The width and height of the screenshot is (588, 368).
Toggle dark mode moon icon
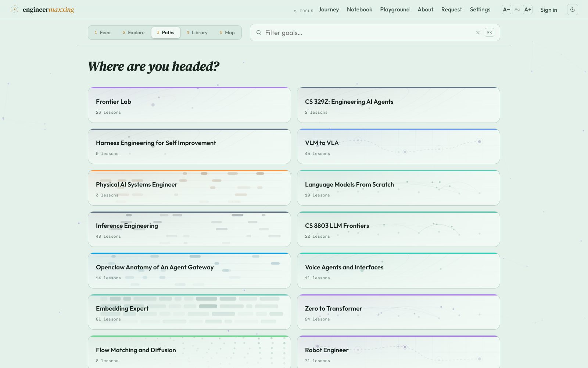tap(573, 10)
